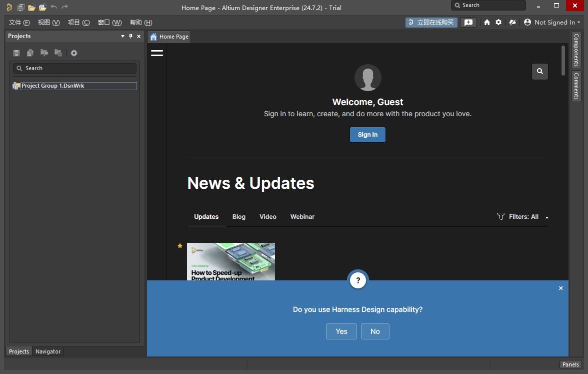Screen dimensions: 588x374
Task: Select the Projects bottom panel tab
Action: [19, 351]
